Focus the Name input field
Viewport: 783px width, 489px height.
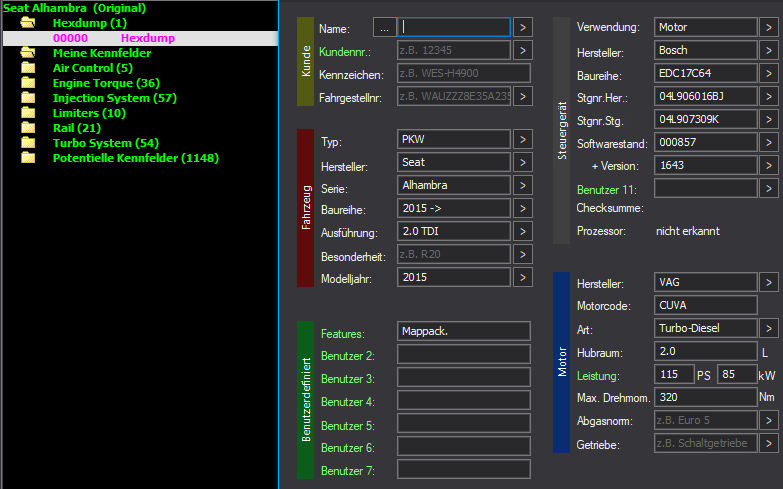(x=454, y=27)
